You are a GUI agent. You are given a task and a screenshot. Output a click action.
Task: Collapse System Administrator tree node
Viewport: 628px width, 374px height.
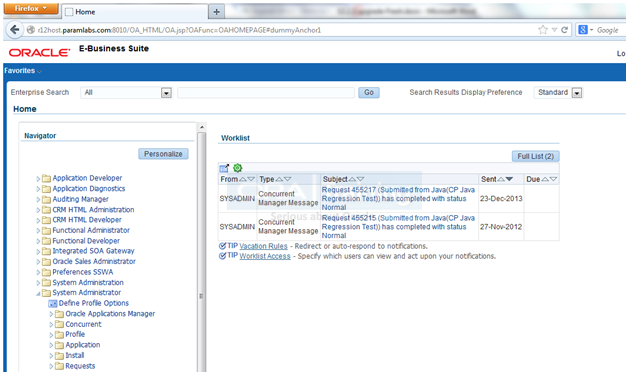click(38, 294)
